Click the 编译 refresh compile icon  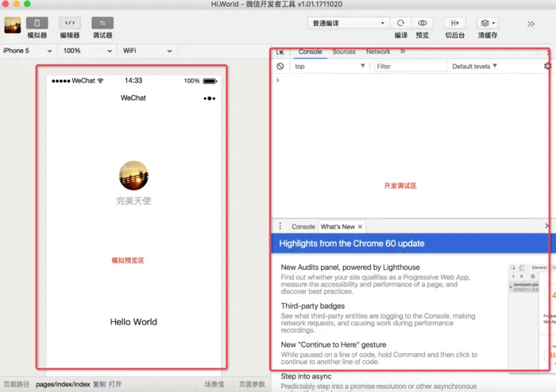[400, 23]
